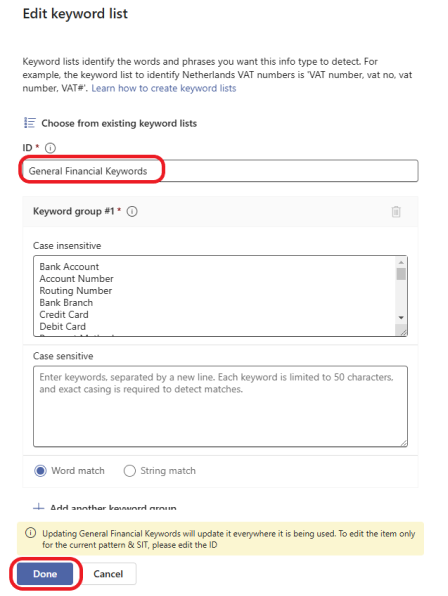Select the String match radio button
Screen dimensions: 448x596
tap(130, 471)
